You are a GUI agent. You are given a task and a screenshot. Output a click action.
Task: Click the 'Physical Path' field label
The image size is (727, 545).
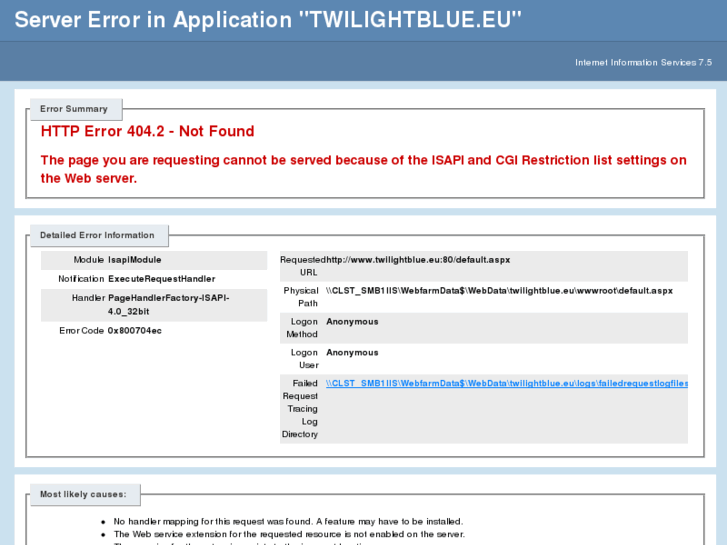point(301,297)
